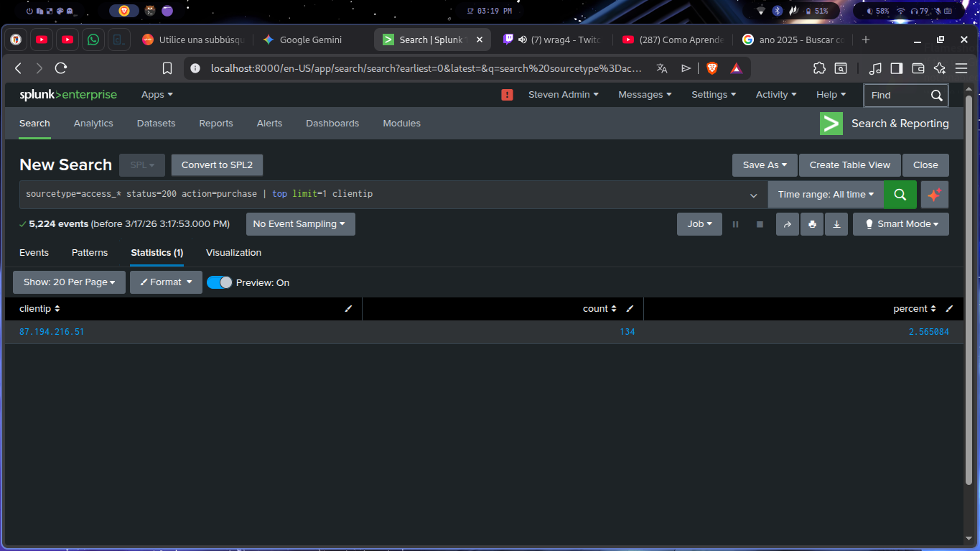The image size is (980, 551).
Task: Toggle the Preview switch off
Action: click(x=220, y=282)
